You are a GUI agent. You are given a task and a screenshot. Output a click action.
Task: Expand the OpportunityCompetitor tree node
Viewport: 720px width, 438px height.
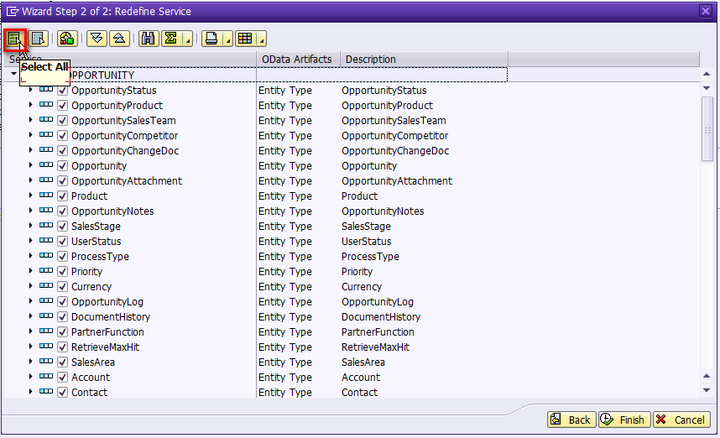[x=30, y=135]
